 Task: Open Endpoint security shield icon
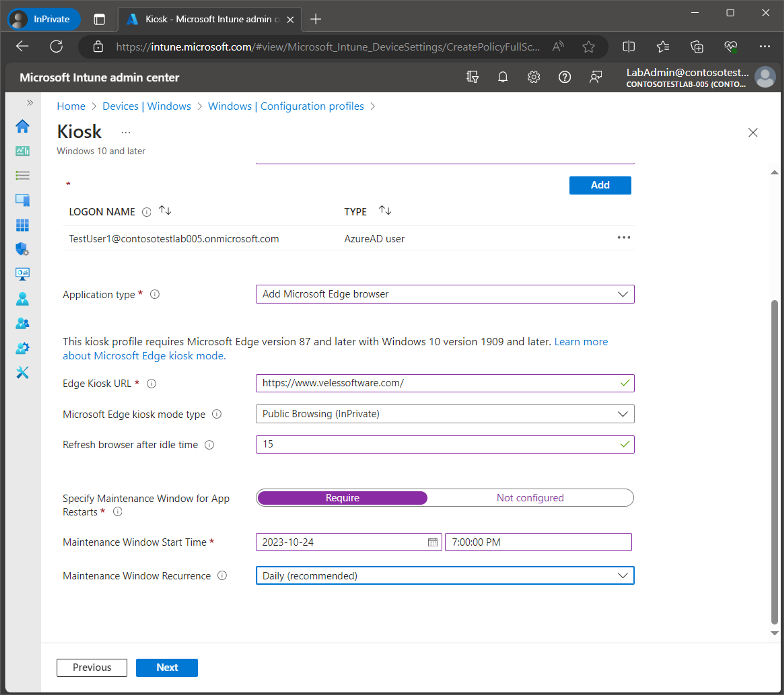23,249
